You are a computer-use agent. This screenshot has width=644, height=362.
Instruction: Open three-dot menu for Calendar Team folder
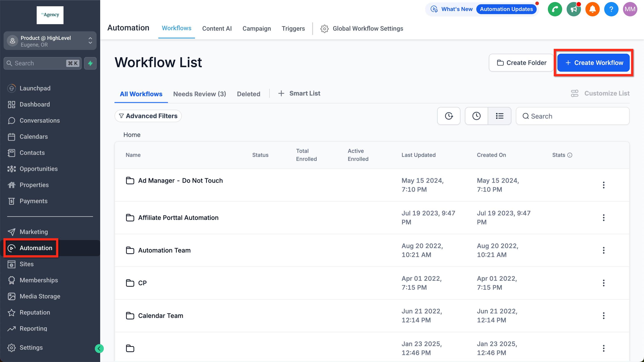tap(604, 315)
